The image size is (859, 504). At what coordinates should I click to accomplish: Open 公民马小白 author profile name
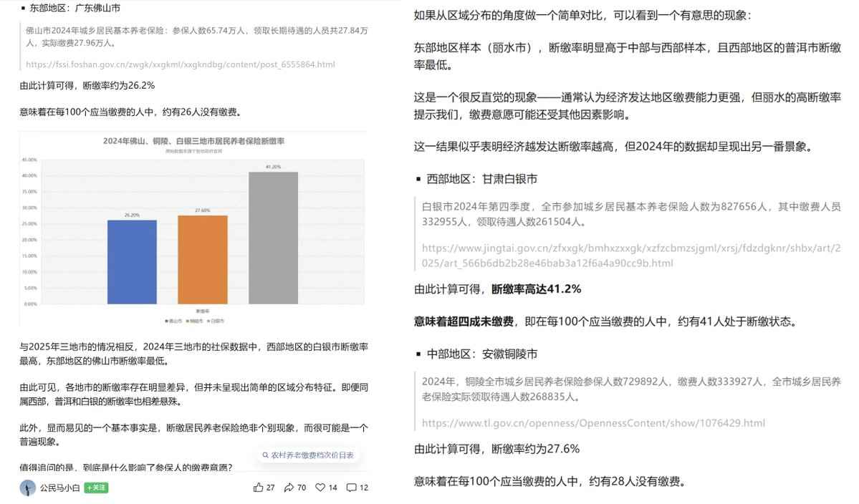point(59,488)
